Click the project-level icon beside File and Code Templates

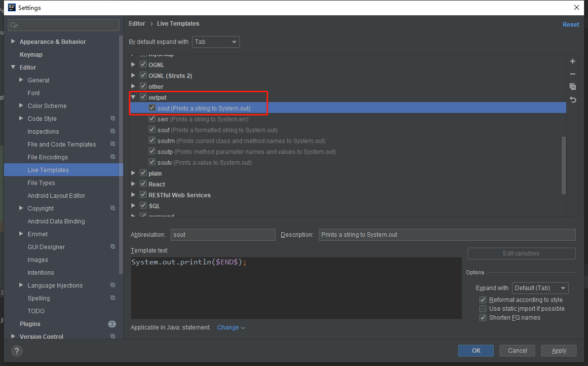113,144
